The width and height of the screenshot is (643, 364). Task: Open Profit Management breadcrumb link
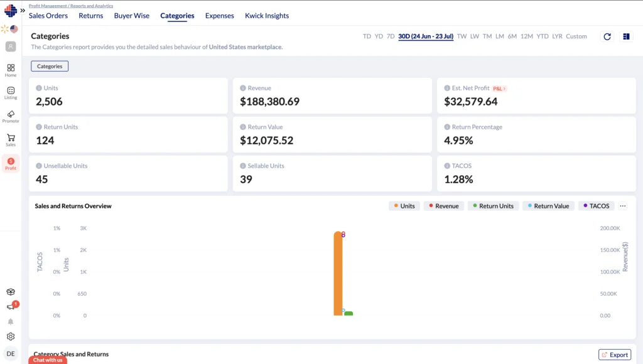click(48, 6)
